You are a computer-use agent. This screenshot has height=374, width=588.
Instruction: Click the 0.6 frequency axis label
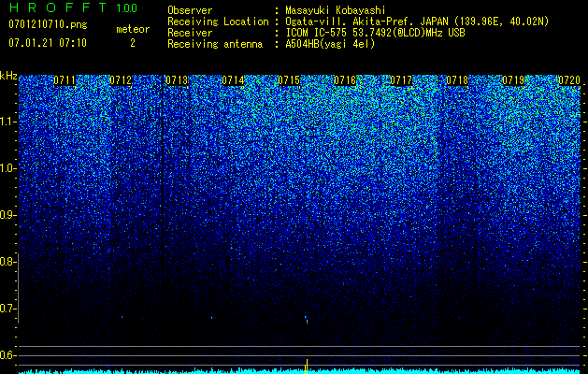(x=7, y=355)
